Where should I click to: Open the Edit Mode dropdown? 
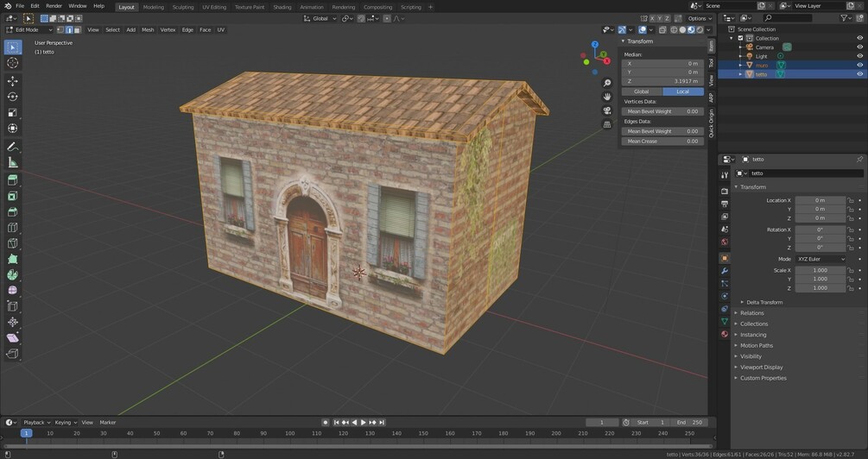click(29, 30)
